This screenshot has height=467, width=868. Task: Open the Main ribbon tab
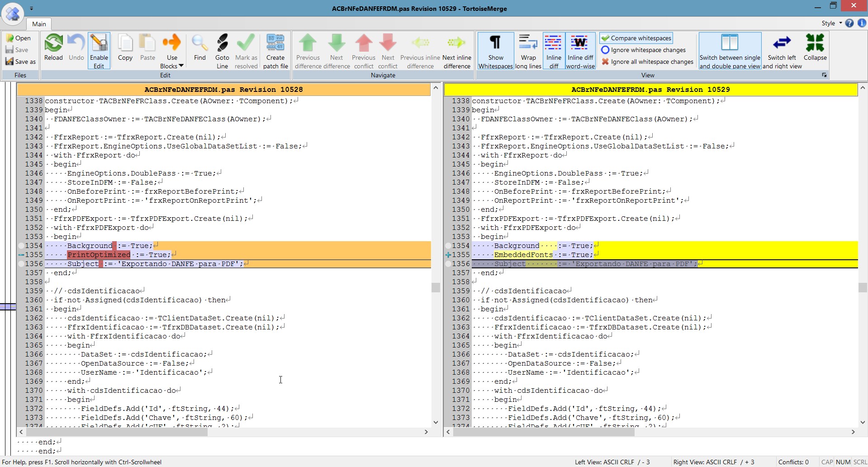pyautogui.click(x=39, y=24)
